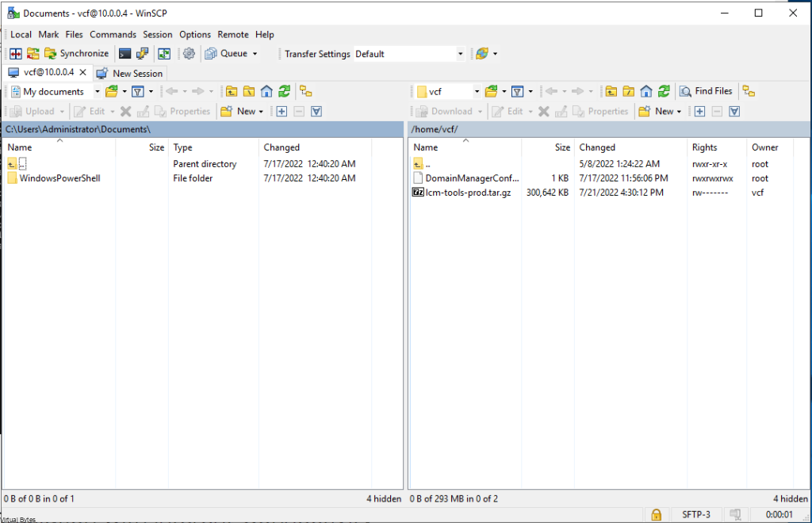Select the lcm-tools-prod.tar.gz file
Image resolution: width=812 pixels, height=523 pixels.
point(468,193)
